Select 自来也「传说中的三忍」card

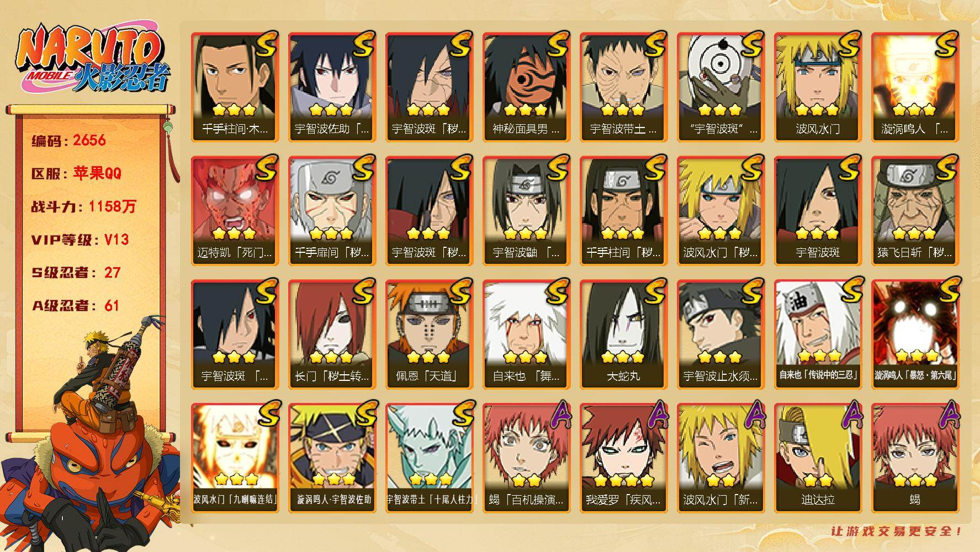(818, 335)
